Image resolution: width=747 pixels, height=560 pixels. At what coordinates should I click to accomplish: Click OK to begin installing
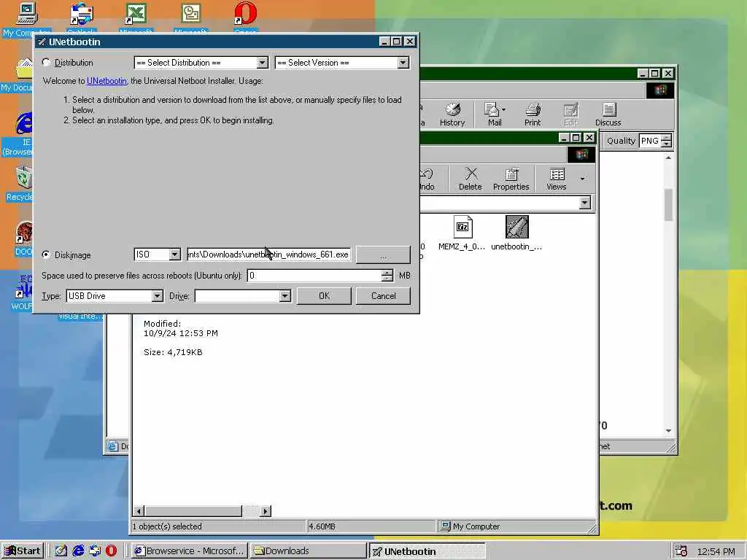click(x=324, y=296)
